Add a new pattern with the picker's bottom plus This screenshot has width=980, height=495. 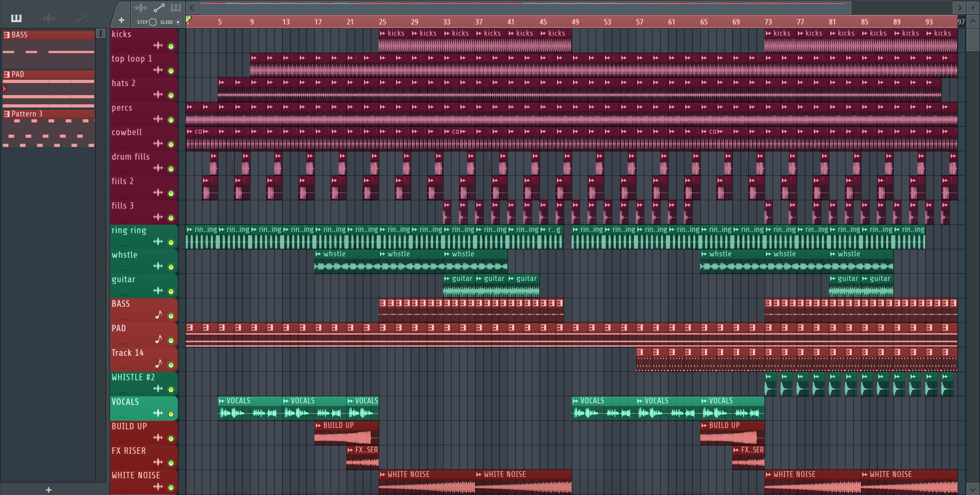48,490
